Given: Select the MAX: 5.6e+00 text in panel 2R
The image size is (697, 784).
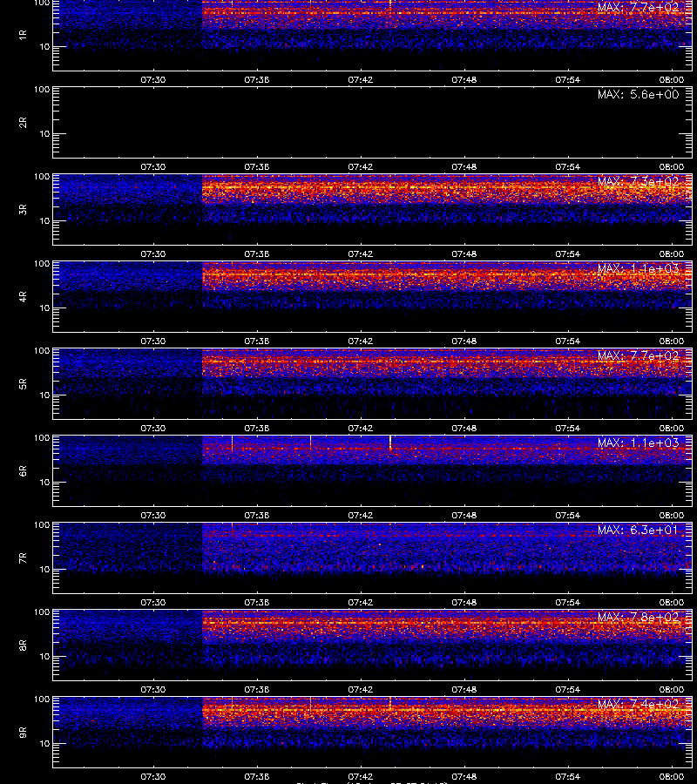Looking at the screenshot, I should coord(638,94).
